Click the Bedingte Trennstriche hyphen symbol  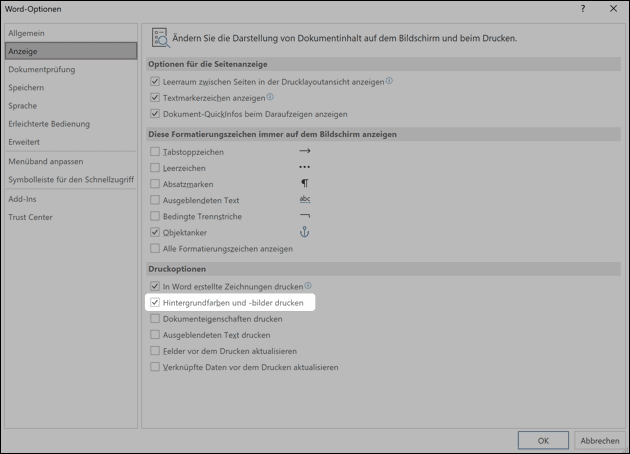[305, 216]
